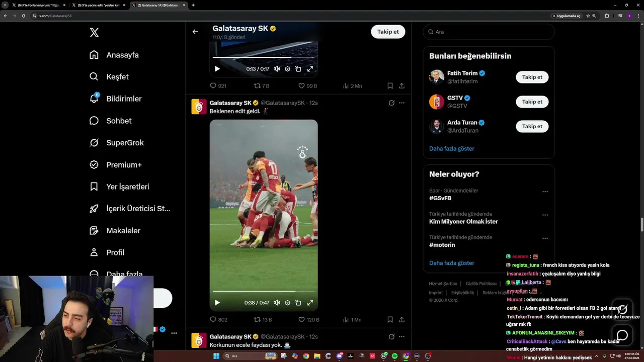Follow GSTV with Takip et

pyautogui.click(x=532, y=102)
